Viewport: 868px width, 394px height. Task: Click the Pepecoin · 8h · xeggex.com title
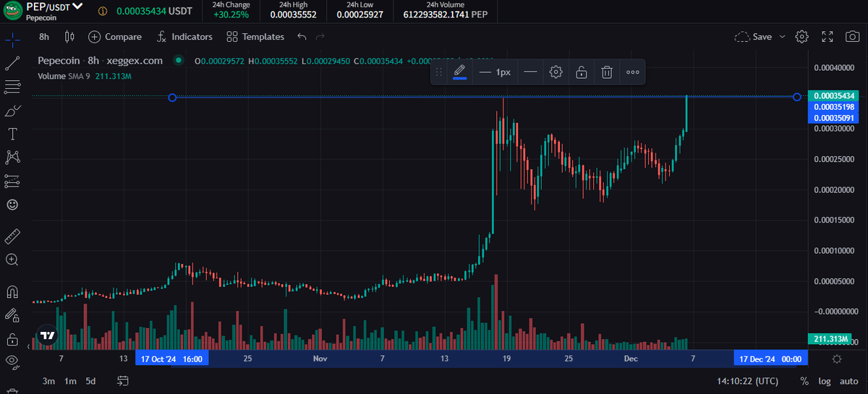pos(101,61)
